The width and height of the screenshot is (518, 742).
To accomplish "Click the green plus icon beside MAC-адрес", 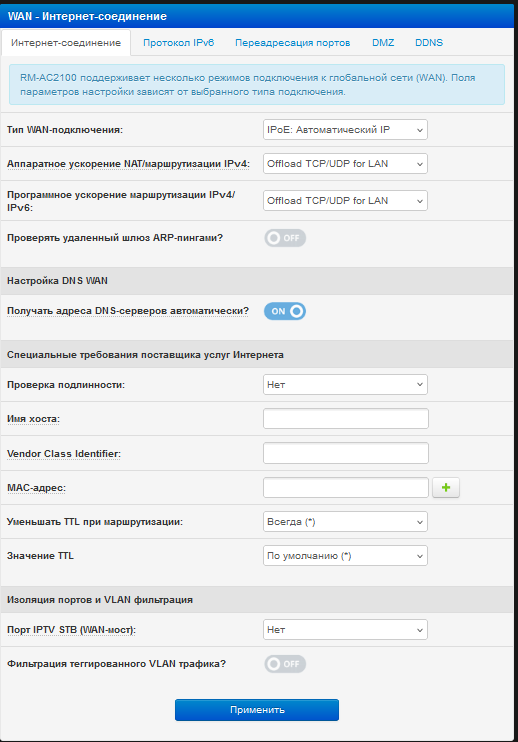I will 446,487.
